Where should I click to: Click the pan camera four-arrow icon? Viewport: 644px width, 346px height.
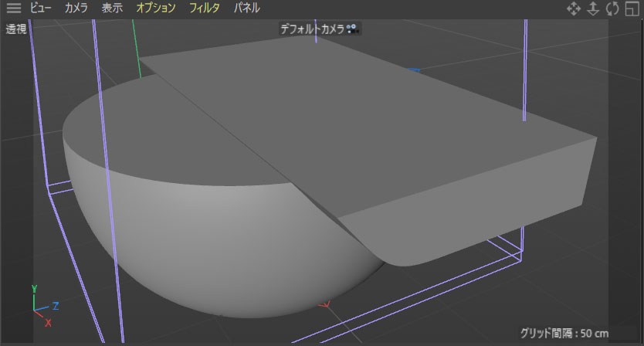point(574,8)
